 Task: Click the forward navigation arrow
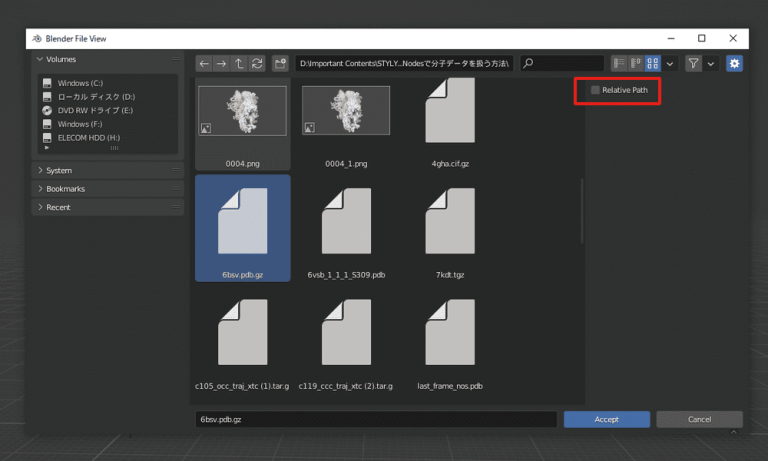coord(222,64)
